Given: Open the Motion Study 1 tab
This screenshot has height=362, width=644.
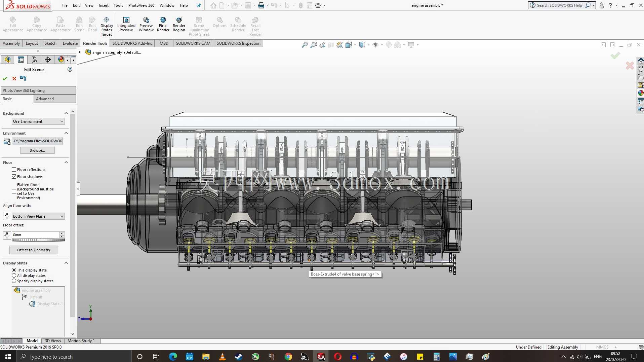Looking at the screenshot, I should (81, 341).
